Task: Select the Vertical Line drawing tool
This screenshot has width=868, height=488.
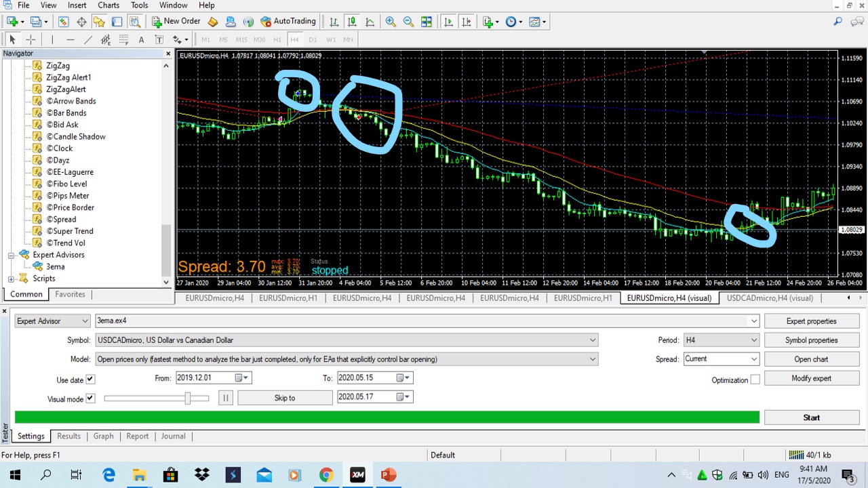Action: pos(52,39)
